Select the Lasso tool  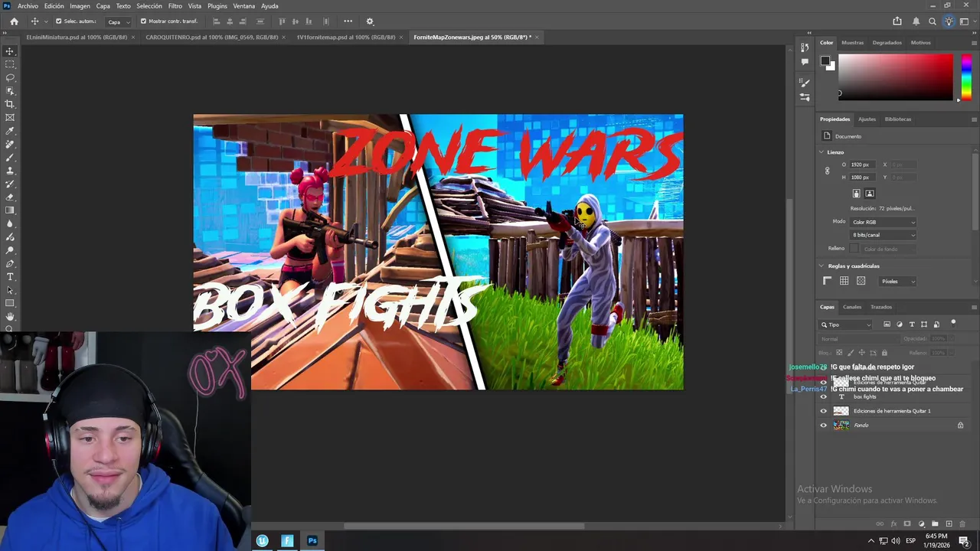pyautogui.click(x=10, y=77)
